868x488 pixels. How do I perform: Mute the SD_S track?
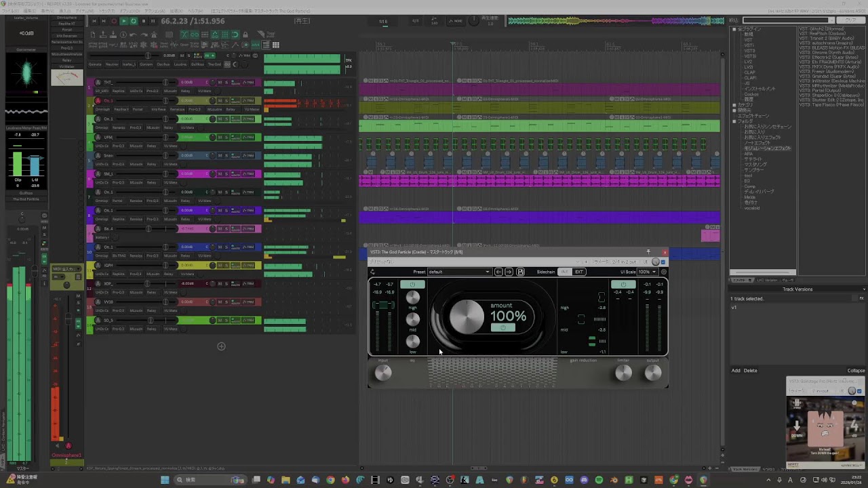pos(220,320)
